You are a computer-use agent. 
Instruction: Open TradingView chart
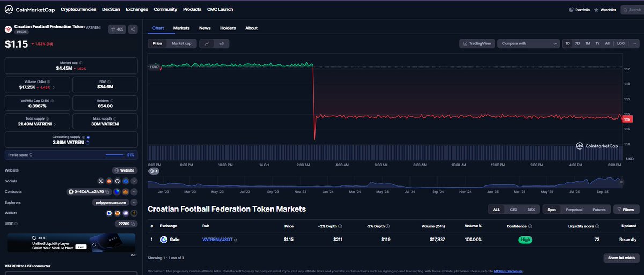click(x=477, y=43)
